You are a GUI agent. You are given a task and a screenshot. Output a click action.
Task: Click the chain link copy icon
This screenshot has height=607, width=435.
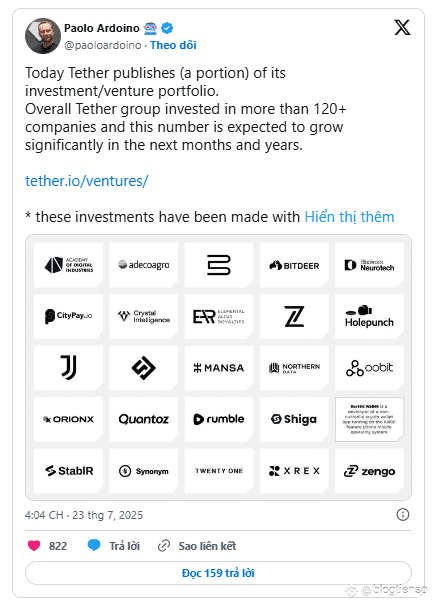164,546
